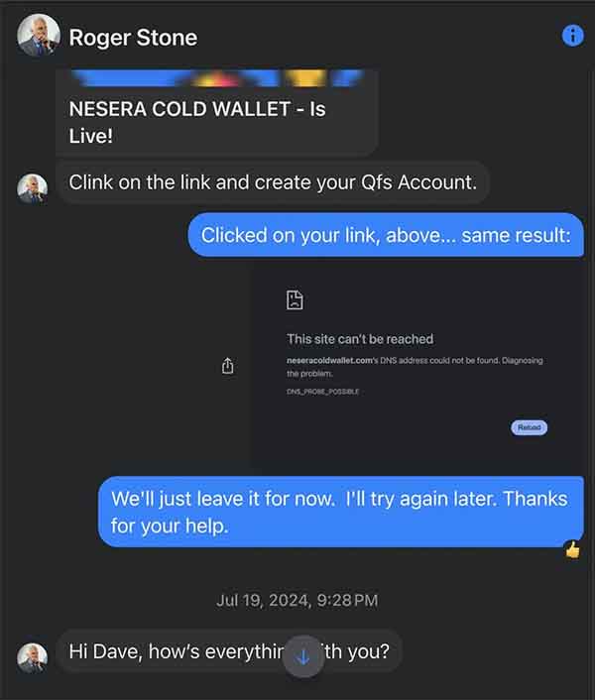Screen dimensions: 595x700
Task: Share the error screenshot with the share icon
Action: (x=228, y=365)
